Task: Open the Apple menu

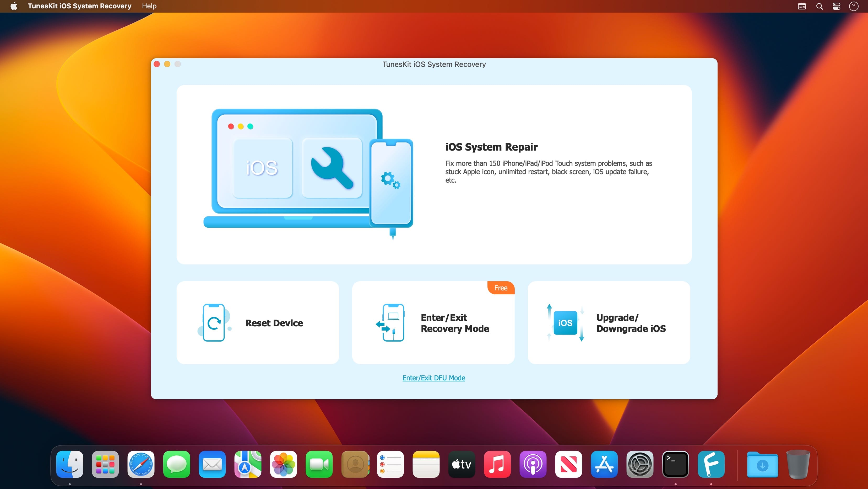Action: 14,6
